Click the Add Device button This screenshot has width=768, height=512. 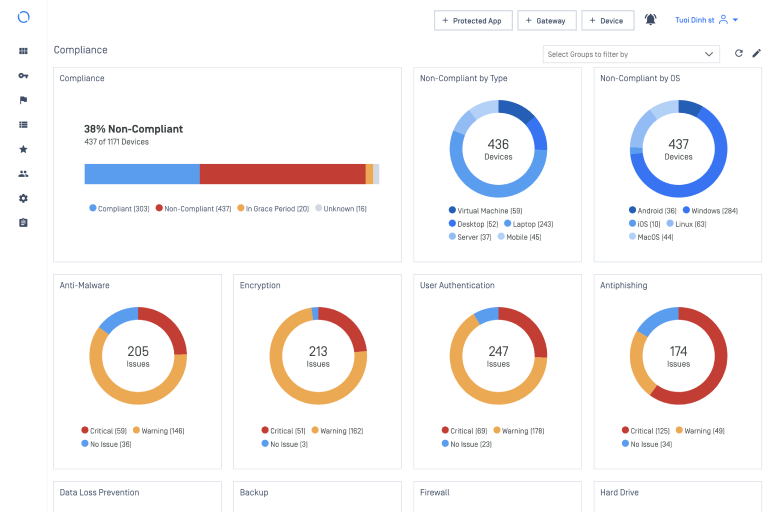click(606, 20)
